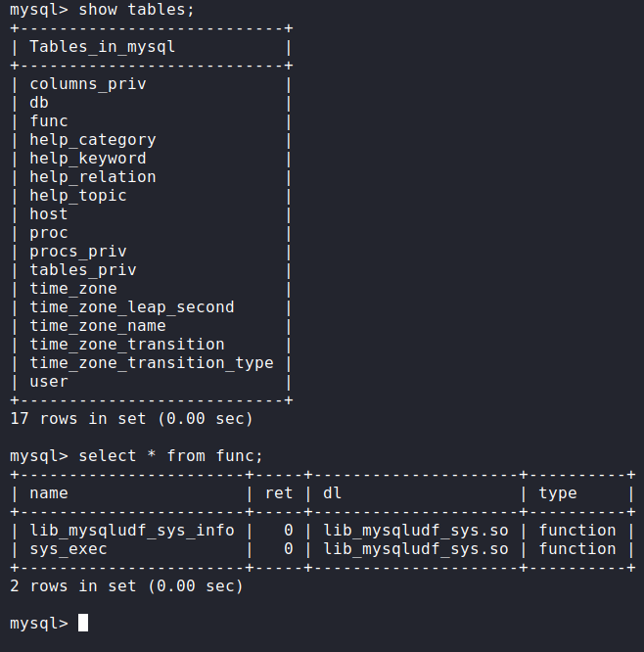Select the help_topic table name
The image size is (644, 652).
78,196
